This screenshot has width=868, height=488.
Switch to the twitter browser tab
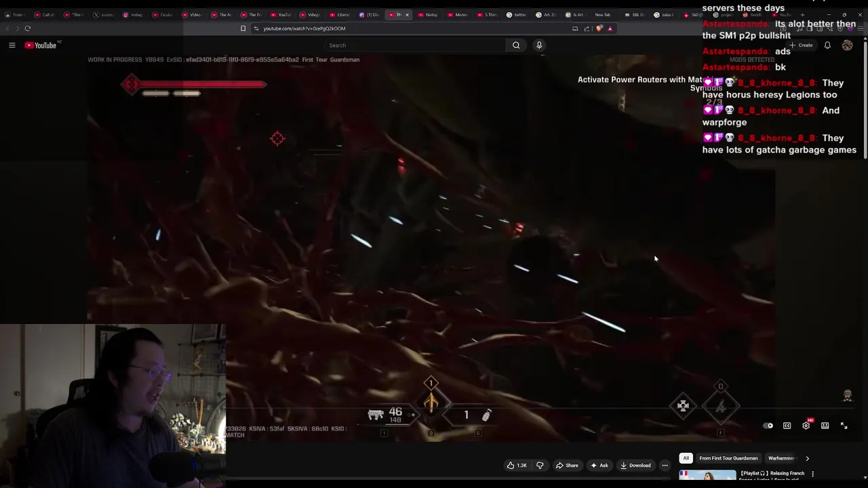point(517,14)
